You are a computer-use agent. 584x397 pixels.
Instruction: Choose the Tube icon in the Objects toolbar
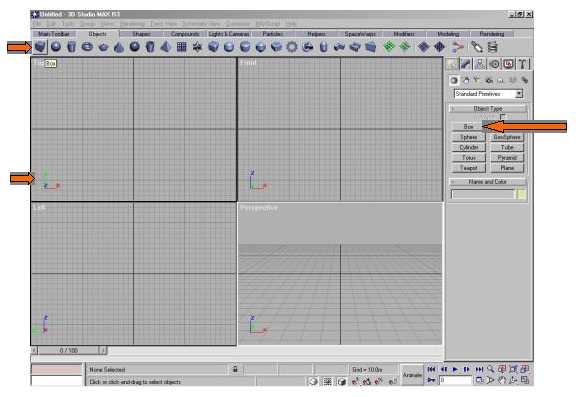tap(150, 47)
